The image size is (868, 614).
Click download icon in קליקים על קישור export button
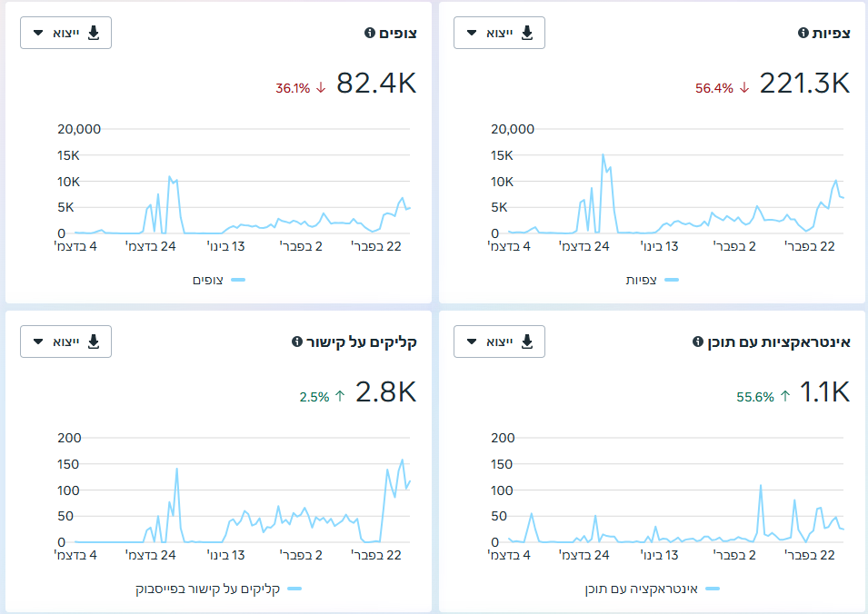(x=94, y=342)
